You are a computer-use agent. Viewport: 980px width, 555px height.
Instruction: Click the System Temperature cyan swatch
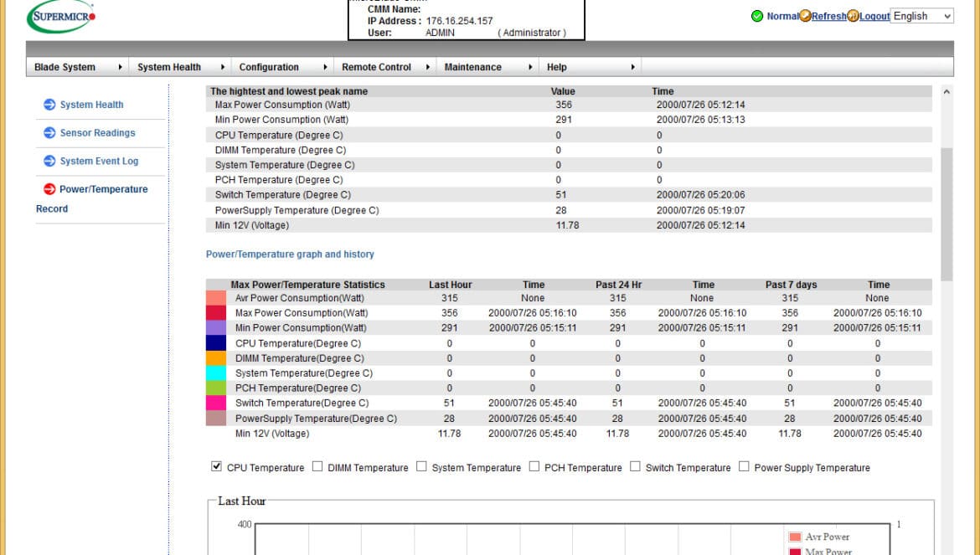click(x=215, y=373)
